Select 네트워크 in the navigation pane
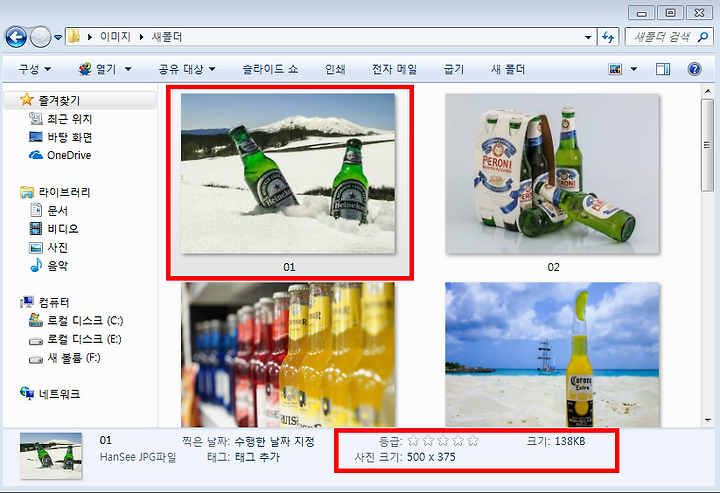This screenshot has width=720, height=493. coord(59,394)
